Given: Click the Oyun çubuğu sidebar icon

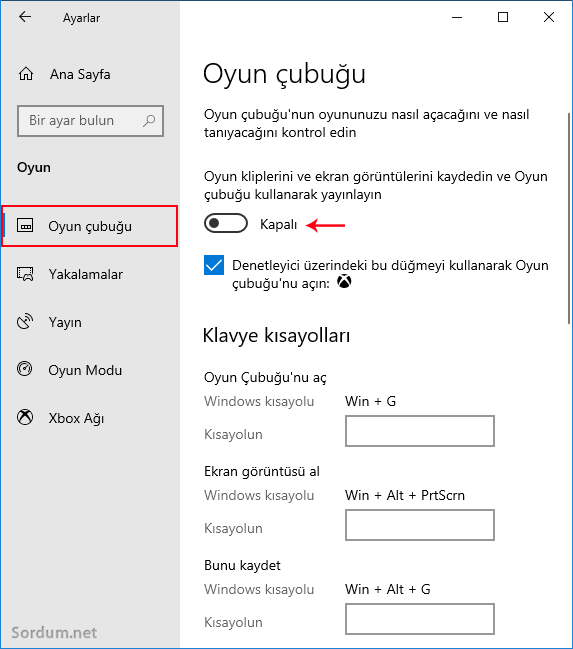Looking at the screenshot, I should 25,226.
